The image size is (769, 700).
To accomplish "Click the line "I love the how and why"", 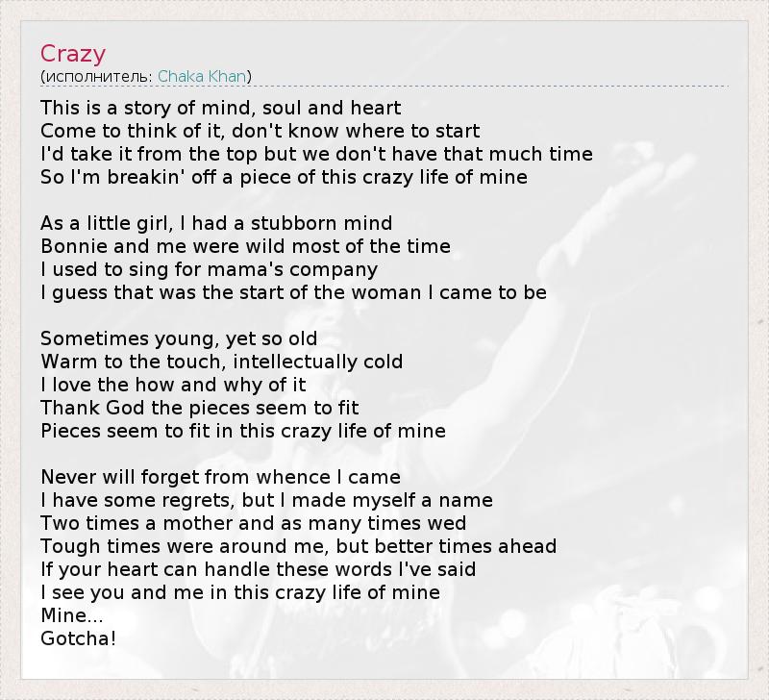I will pos(173,385).
